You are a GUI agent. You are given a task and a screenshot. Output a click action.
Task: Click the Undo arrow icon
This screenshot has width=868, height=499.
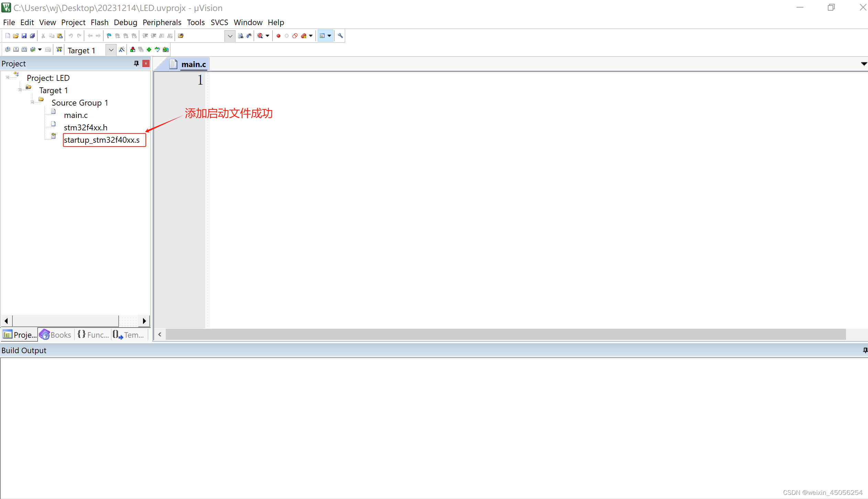(x=71, y=36)
